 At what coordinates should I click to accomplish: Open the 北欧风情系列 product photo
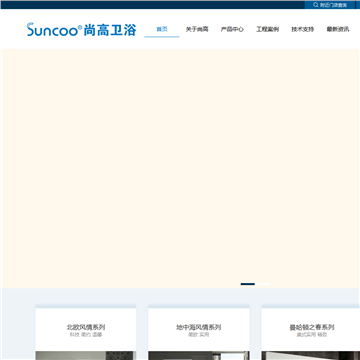(x=86, y=355)
